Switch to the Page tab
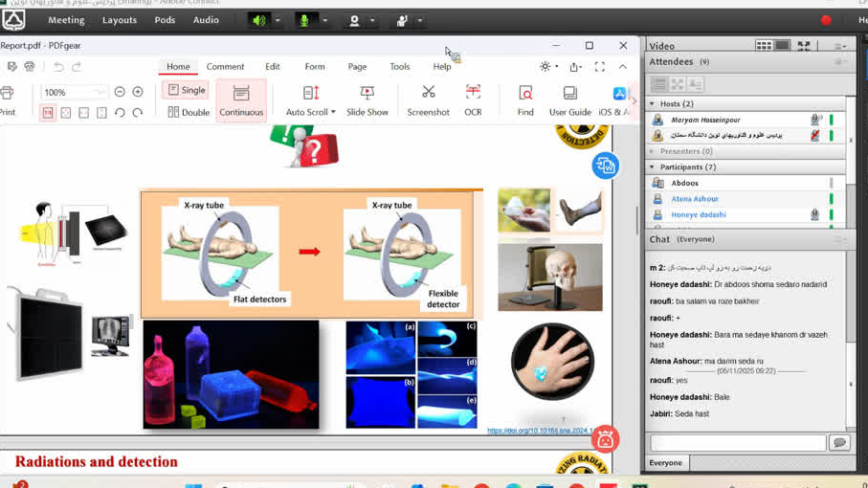868x488 pixels. 358,66
